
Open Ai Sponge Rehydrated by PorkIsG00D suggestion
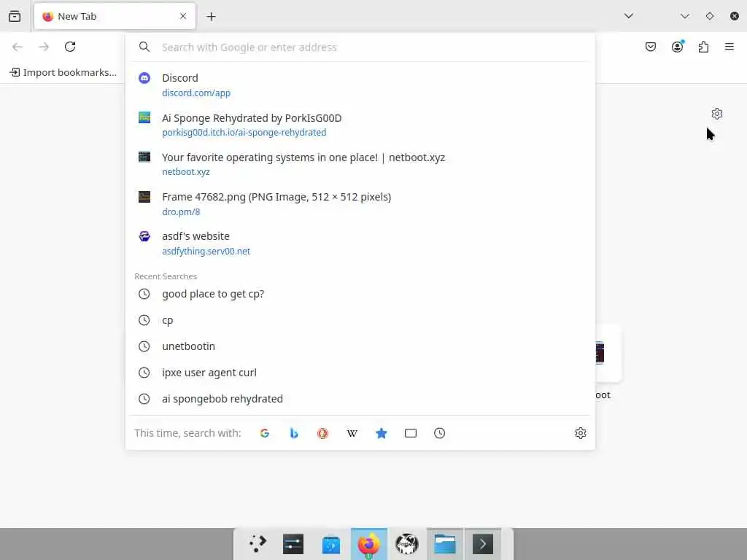tap(360, 125)
